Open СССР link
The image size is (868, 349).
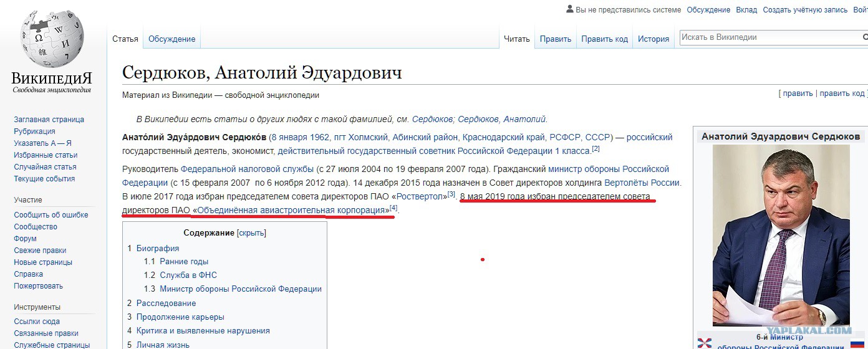(x=596, y=137)
